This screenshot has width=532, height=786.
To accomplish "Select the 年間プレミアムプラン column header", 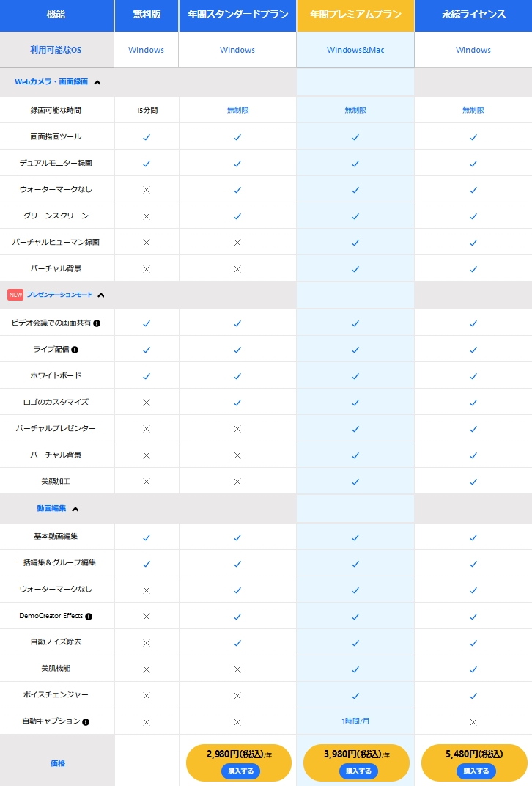I will pyautogui.click(x=355, y=15).
